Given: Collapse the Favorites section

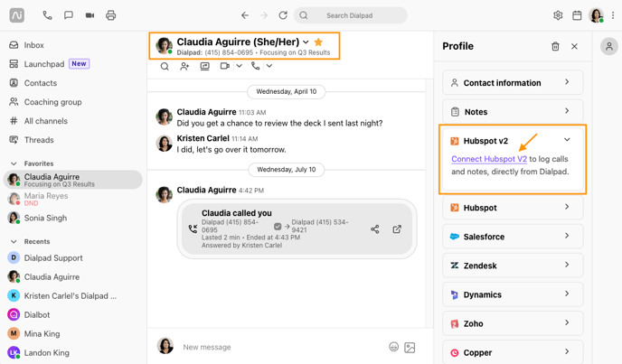Looking at the screenshot, I should tap(14, 163).
